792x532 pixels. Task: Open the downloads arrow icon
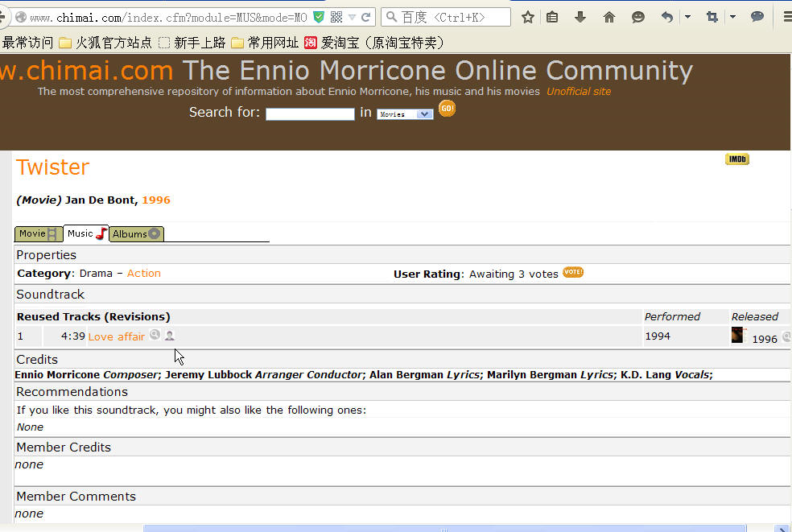tap(580, 17)
